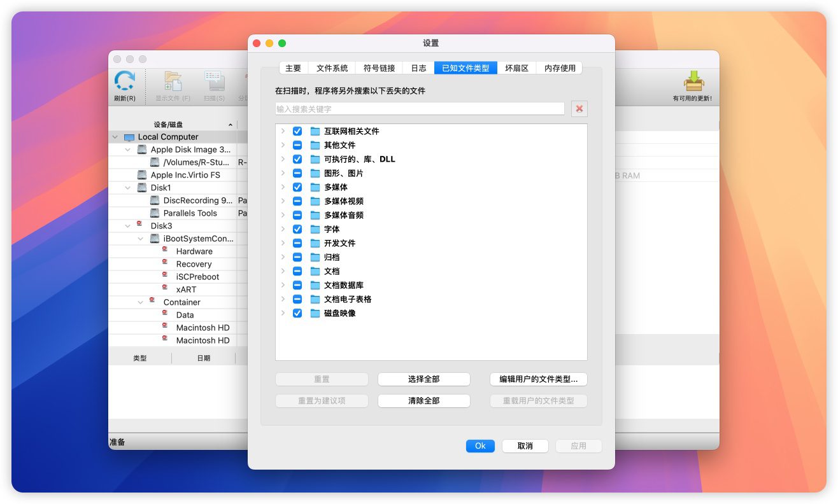Click the search keyword input field

[x=420, y=109]
